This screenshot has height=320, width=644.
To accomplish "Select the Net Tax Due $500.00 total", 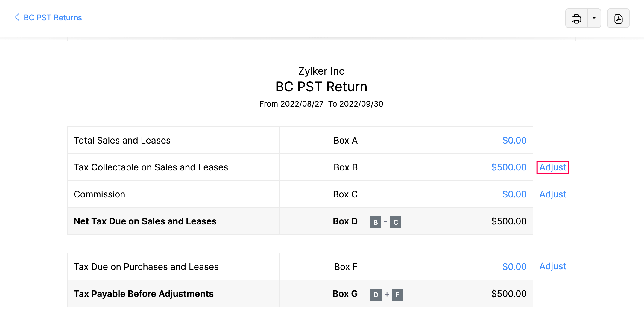I will coord(509,221).
